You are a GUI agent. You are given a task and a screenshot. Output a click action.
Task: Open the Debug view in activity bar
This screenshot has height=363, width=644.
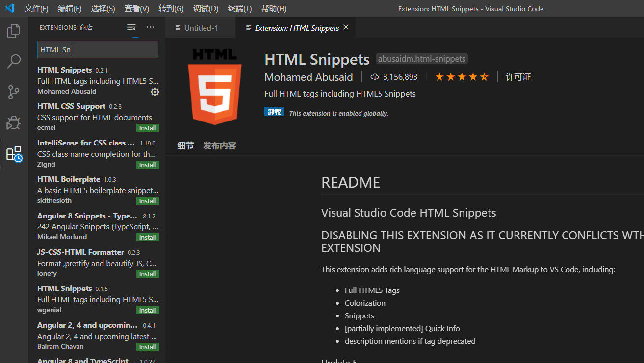point(14,122)
